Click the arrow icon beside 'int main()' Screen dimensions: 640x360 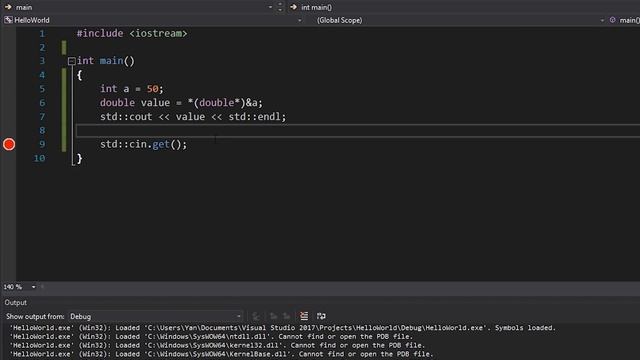click(x=293, y=7)
